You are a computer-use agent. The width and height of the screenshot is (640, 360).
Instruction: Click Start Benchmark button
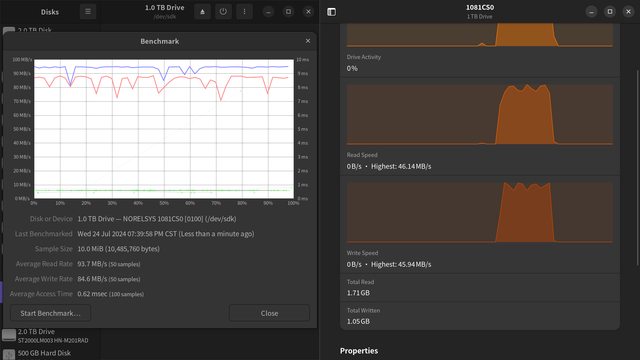[x=51, y=313]
